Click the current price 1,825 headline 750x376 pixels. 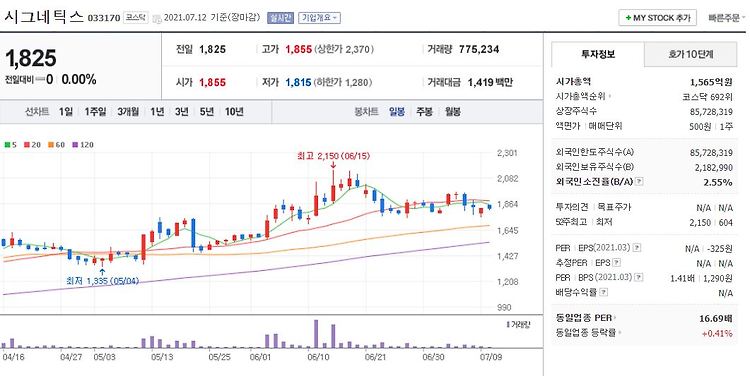(31, 58)
